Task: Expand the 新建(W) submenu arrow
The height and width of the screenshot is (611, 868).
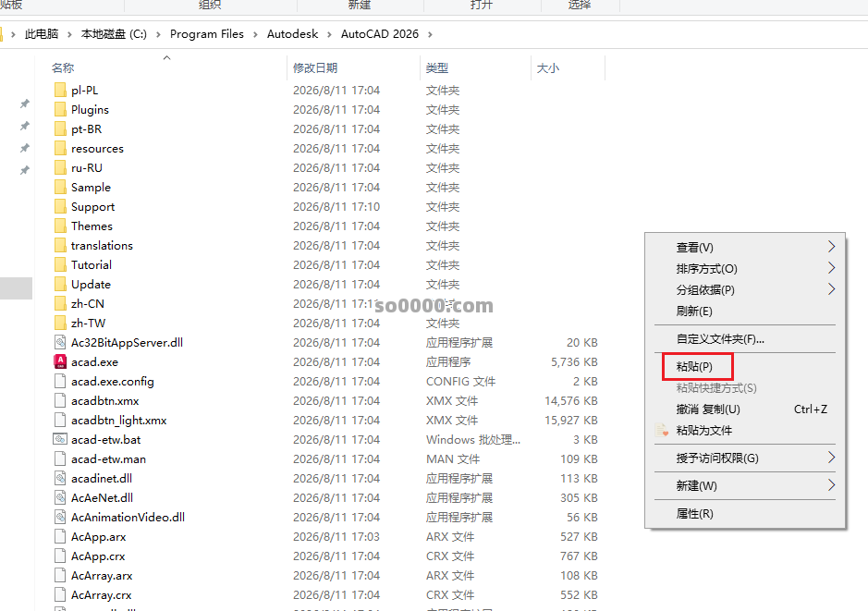Action: (831, 485)
